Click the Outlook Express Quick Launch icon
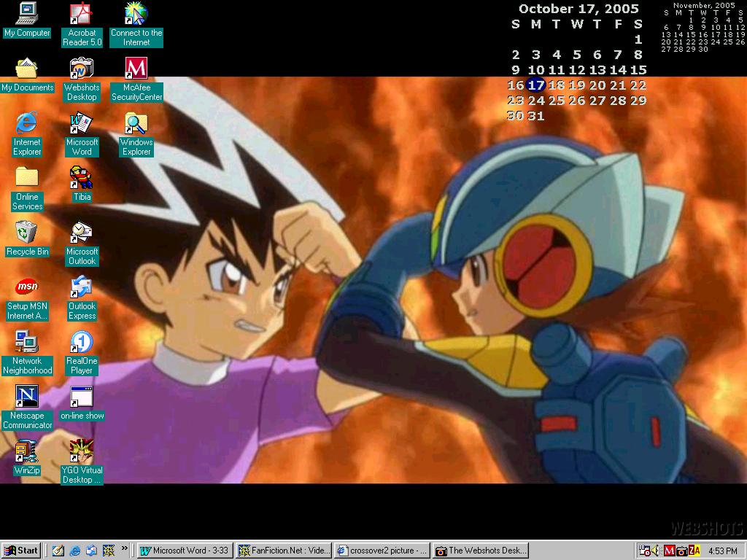 pyautogui.click(x=91, y=551)
